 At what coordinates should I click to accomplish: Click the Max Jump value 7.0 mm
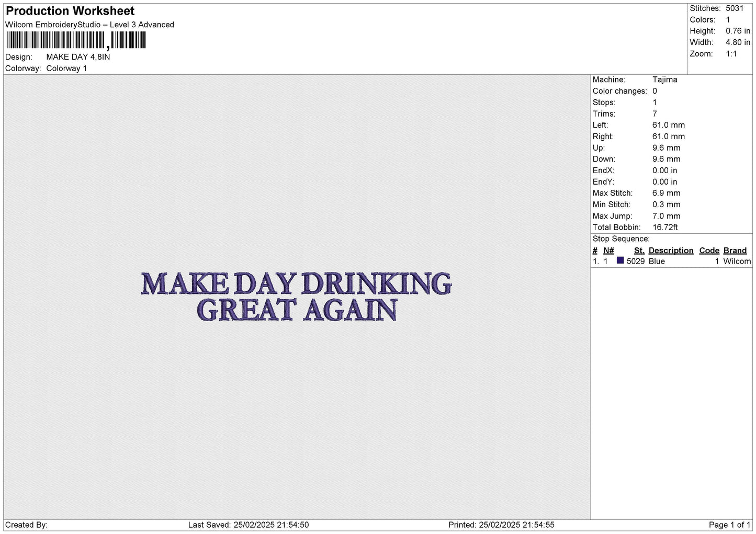coord(666,216)
